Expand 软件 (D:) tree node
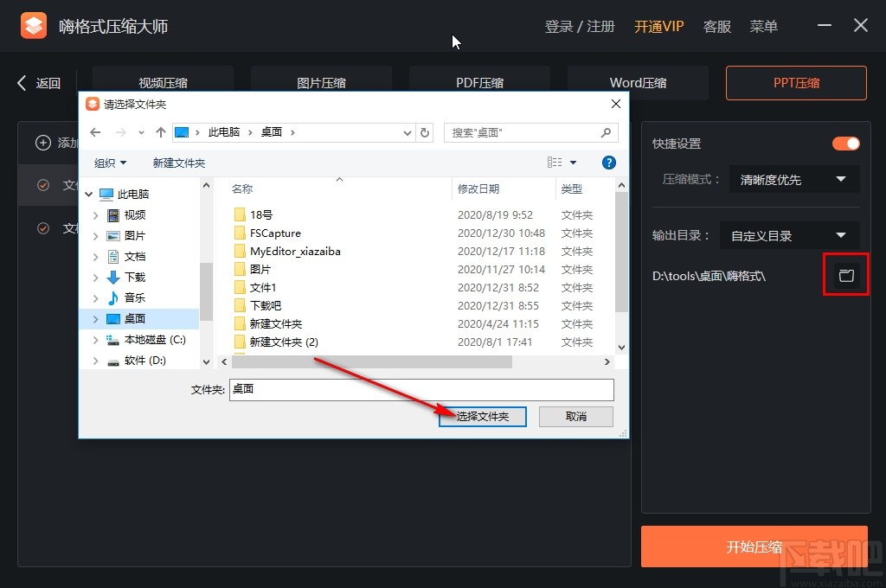This screenshot has width=886, height=588. click(x=95, y=361)
